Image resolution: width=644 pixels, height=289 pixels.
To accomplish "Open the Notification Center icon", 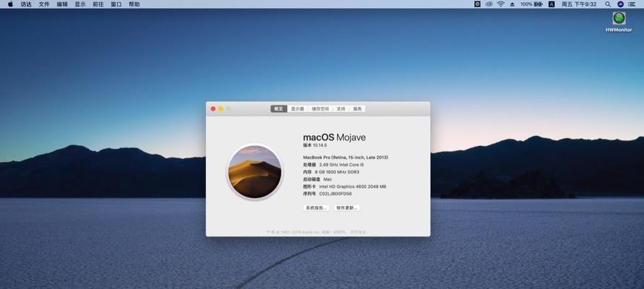I will pos(632,4).
